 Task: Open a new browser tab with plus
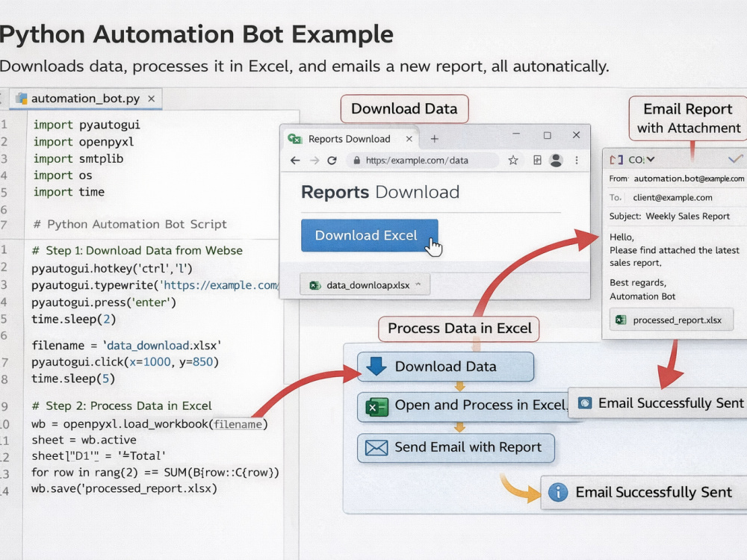(434, 139)
